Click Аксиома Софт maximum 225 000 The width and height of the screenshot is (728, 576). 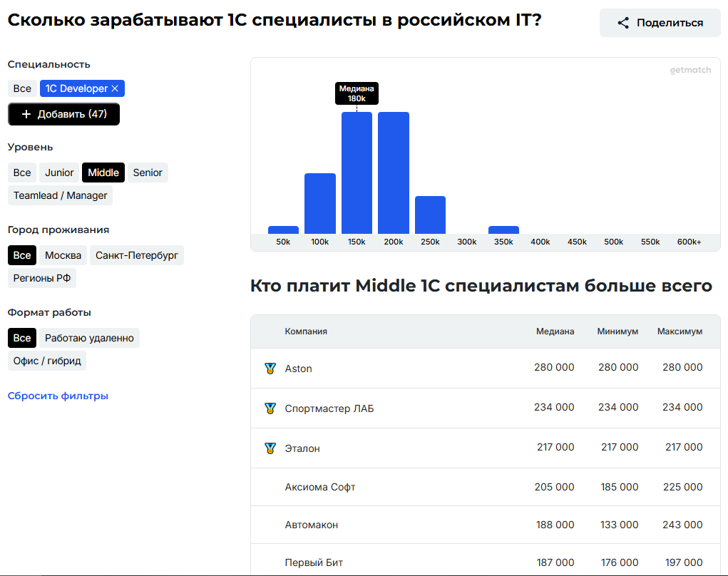click(682, 487)
